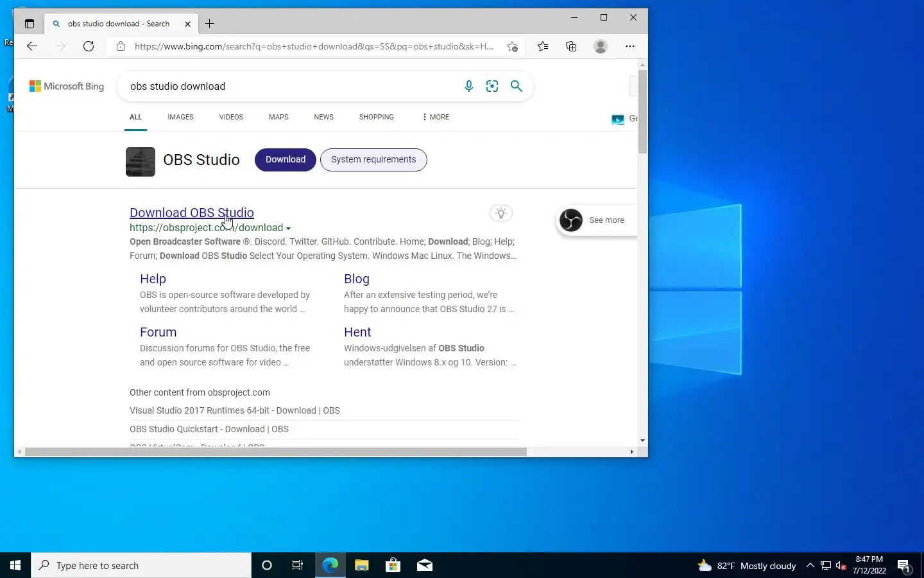The width and height of the screenshot is (924, 578).
Task: Switch to SHOPPING results tab
Action: 376,117
